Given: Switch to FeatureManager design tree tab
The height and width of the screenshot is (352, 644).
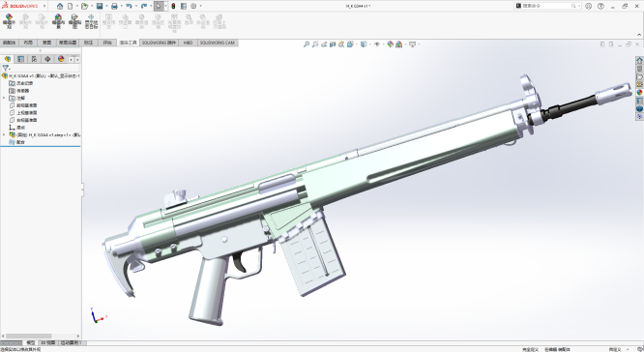Looking at the screenshot, I should pyautogui.click(x=8, y=59).
